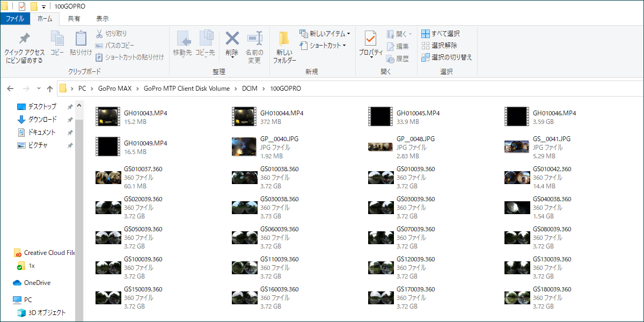
Task: Create a new folder using ribbon icon
Action: pos(284,39)
